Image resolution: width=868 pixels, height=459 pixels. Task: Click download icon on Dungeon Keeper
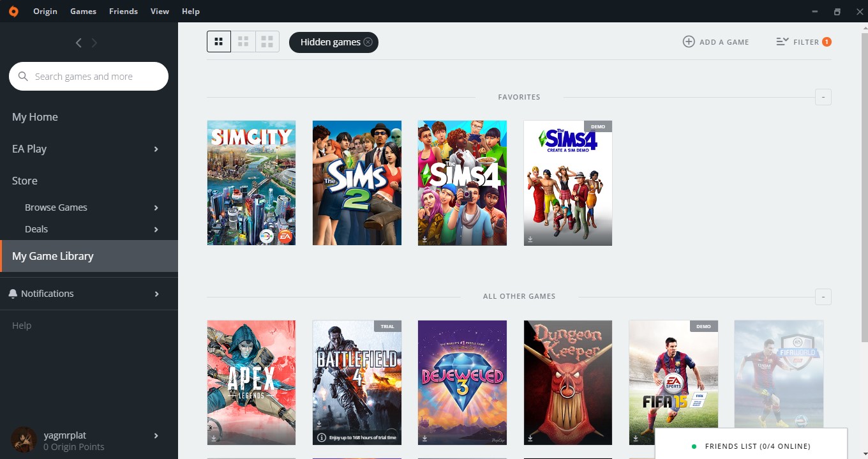point(530,439)
